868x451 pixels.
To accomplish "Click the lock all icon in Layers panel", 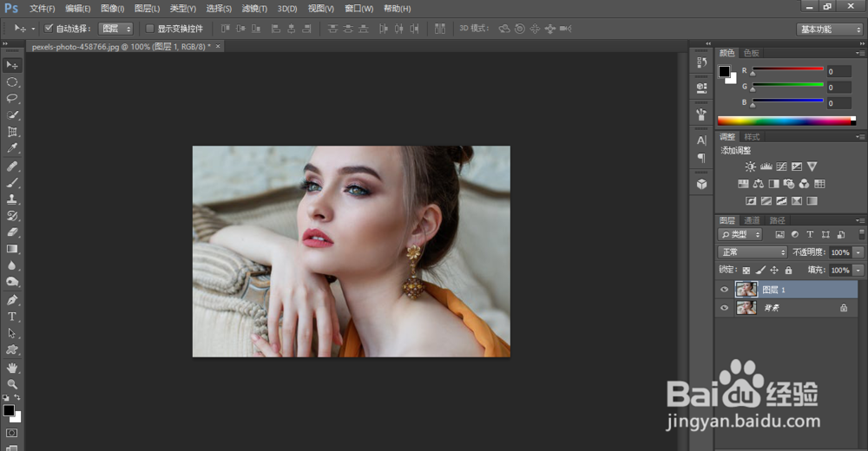I will (788, 271).
